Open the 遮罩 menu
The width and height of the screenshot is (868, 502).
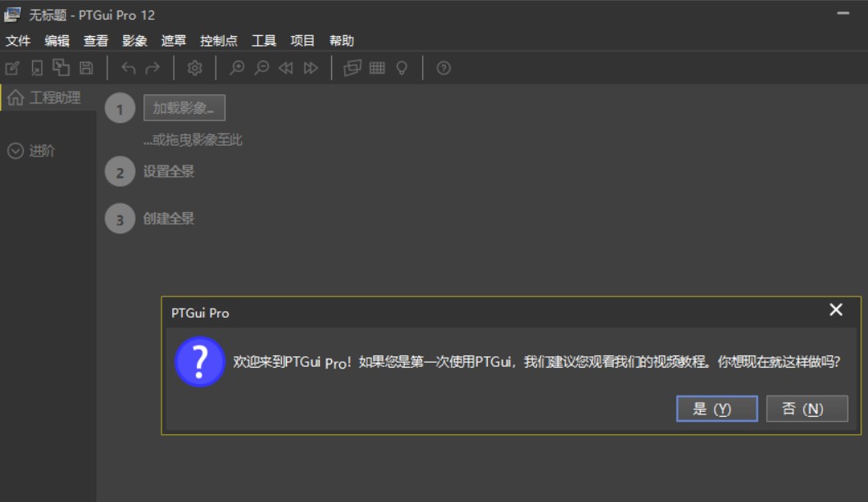tap(173, 41)
